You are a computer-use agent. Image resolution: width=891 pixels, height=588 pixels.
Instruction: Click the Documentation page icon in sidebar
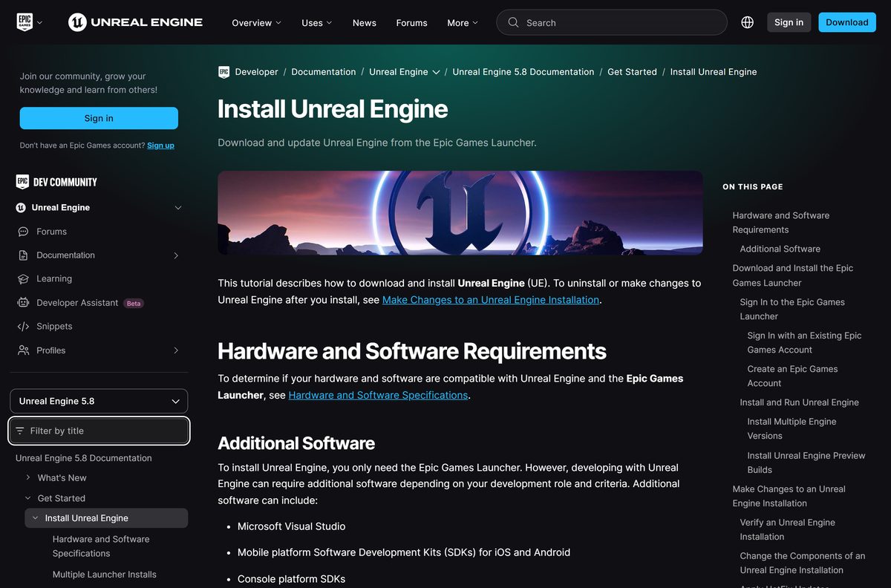click(x=23, y=255)
